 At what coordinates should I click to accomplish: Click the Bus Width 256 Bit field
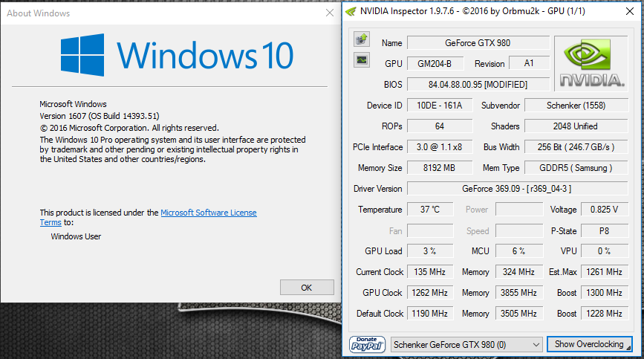(x=576, y=147)
